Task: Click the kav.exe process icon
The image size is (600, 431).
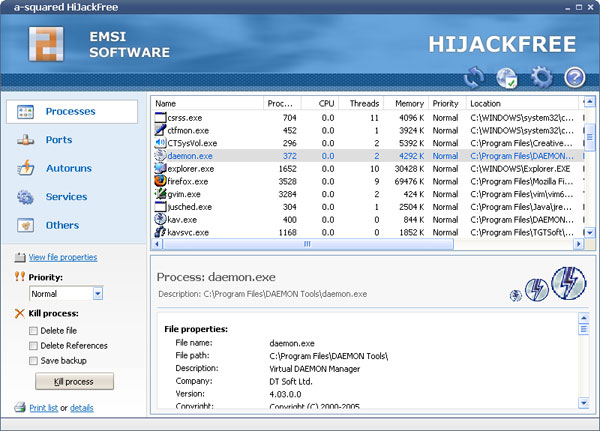Action: pyautogui.click(x=160, y=219)
